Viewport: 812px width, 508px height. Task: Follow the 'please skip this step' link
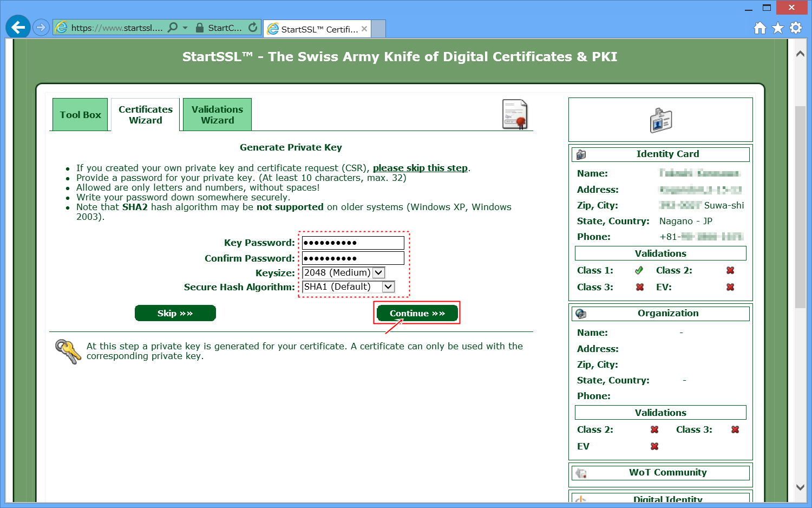click(420, 168)
